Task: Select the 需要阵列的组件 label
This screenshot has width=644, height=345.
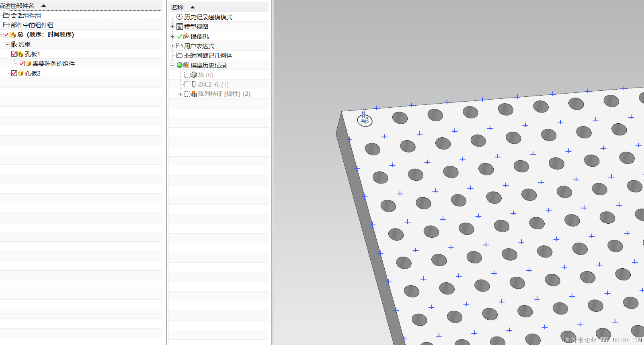Action: pyautogui.click(x=53, y=63)
